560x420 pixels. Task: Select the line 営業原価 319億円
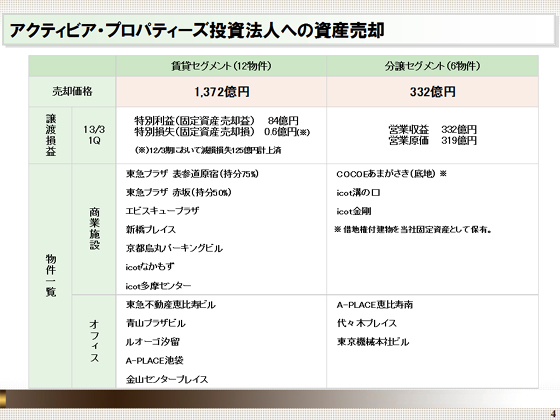(x=432, y=140)
